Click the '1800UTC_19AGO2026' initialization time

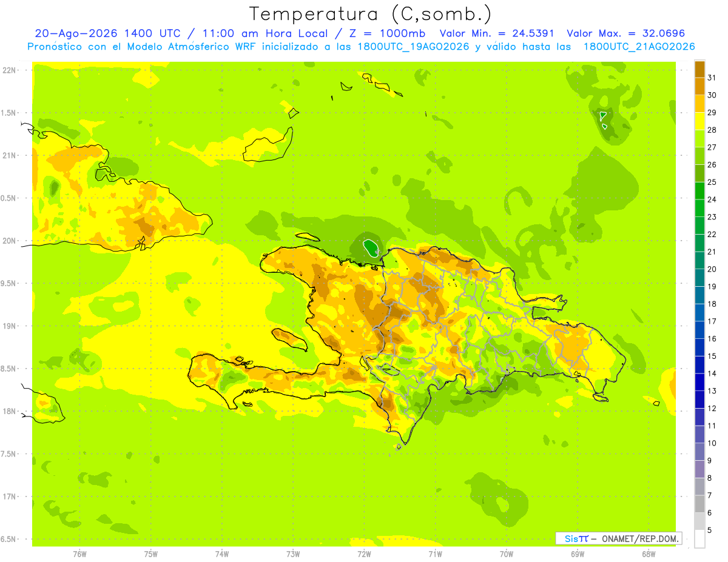click(x=411, y=47)
